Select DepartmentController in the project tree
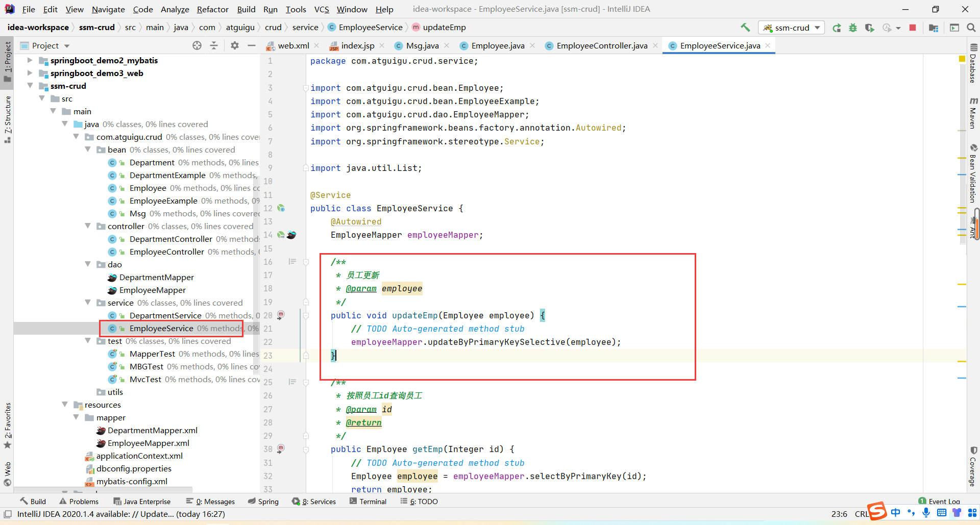The width and height of the screenshot is (980, 525). click(170, 239)
